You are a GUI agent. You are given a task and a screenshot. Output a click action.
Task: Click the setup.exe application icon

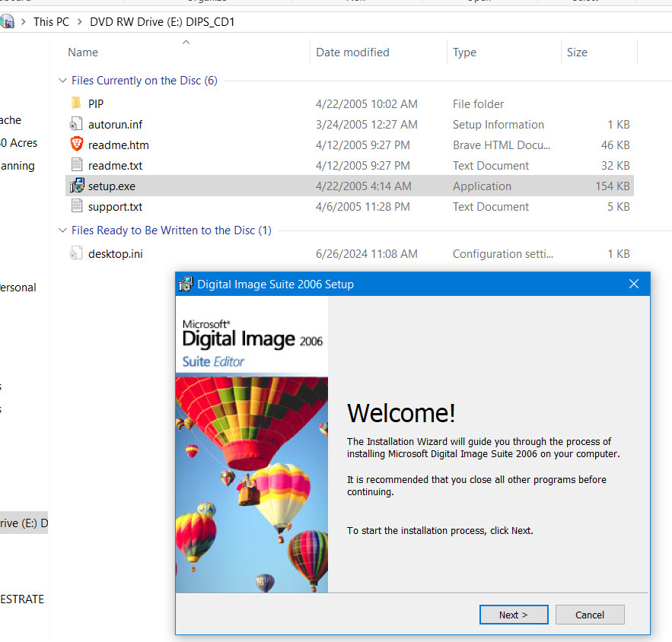[77, 186]
